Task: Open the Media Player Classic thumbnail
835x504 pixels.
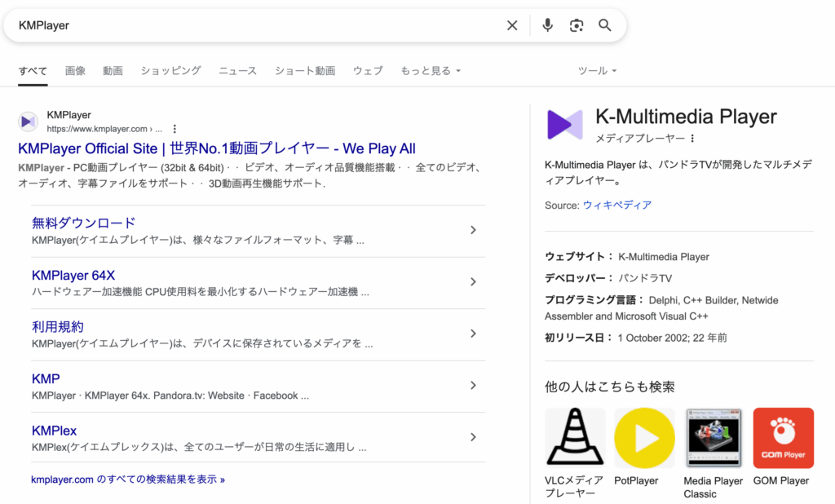Action: pyautogui.click(x=714, y=437)
